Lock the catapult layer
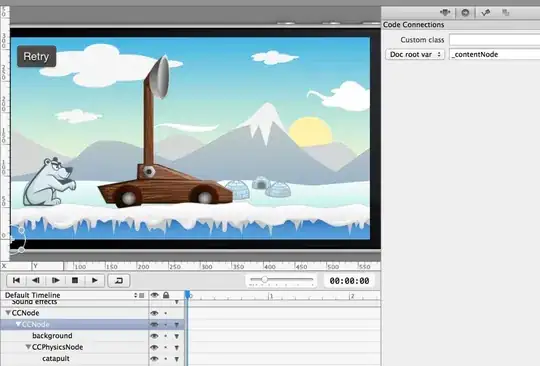This screenshot has height=366, width=540. [x=166, y=359]
